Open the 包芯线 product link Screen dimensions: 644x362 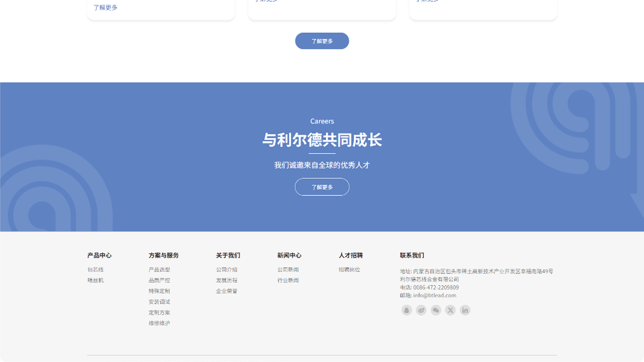[x=96, y=270]
